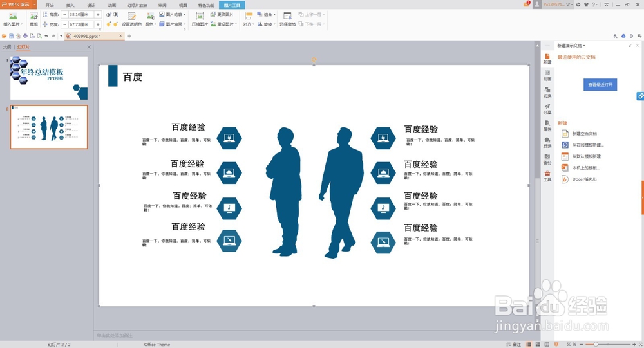Image resolution: width=644 pixels, height=348 pixels.
Task: Open the 工具 (Tools) sidebar icon
Action: [x=547, y=176]
